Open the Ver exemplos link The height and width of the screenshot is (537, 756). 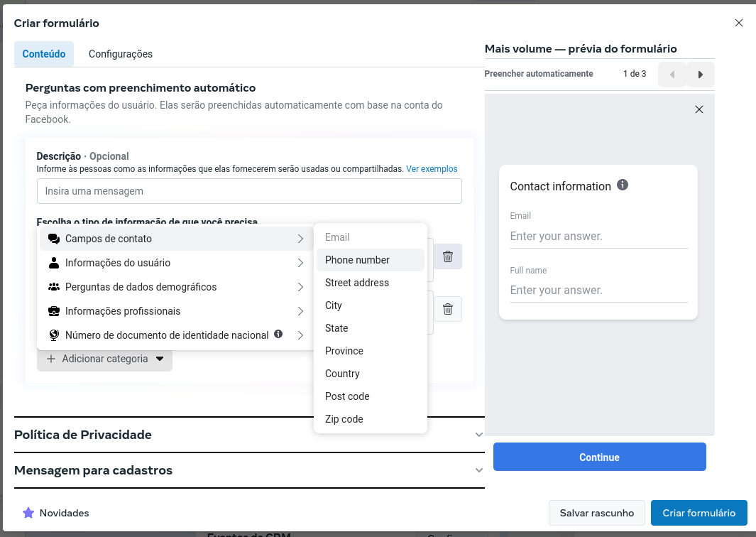tap(432, 169)
